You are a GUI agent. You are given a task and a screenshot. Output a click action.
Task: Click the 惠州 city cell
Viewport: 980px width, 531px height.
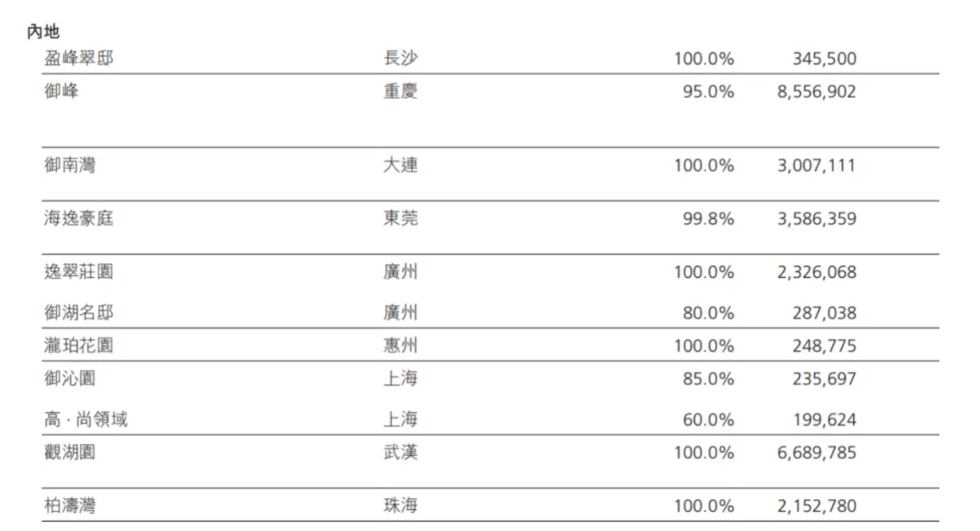click(x=400, y=346)
